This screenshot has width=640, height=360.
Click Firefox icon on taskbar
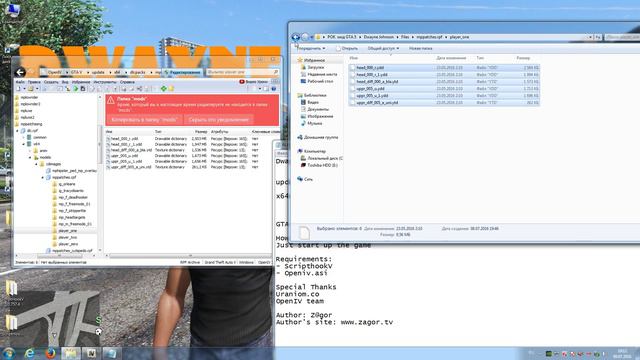point(50,353)
